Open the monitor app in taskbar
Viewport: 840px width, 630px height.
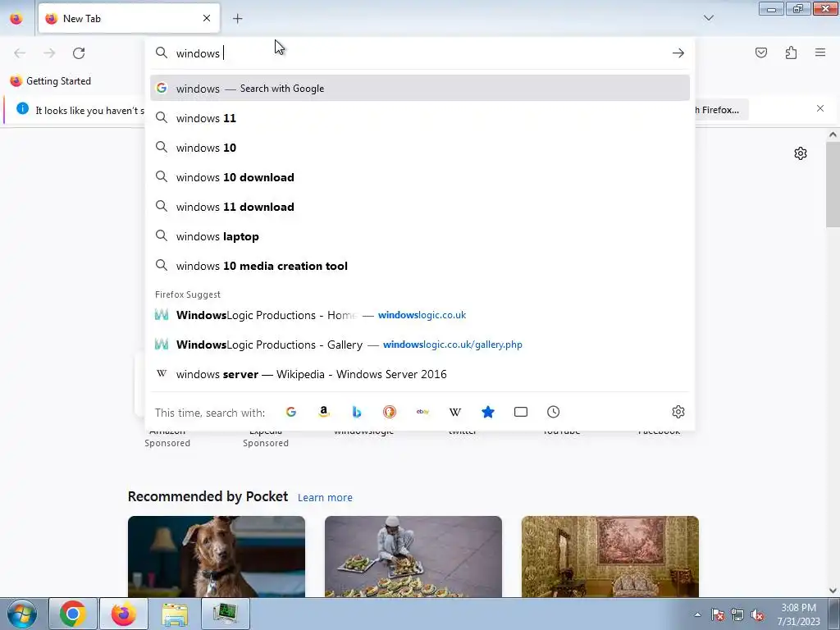point(226,614)
